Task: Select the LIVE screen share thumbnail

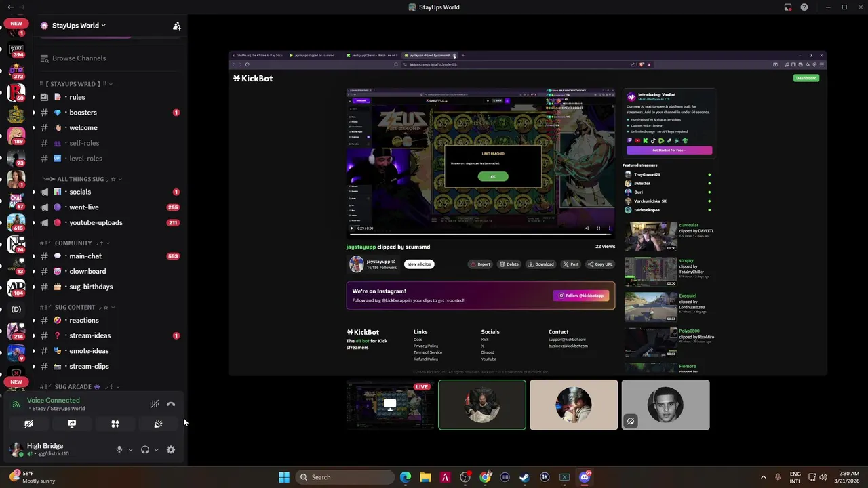Action: 390,405
